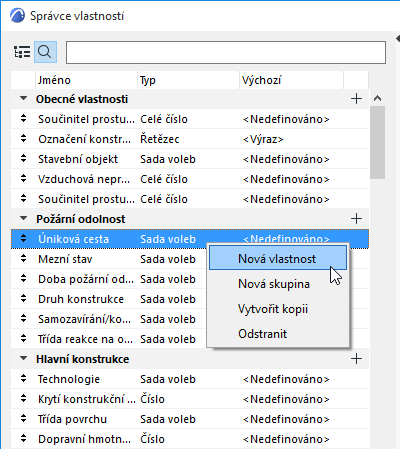Click the reorder handle of Doba požární od… row

(23, 278)
